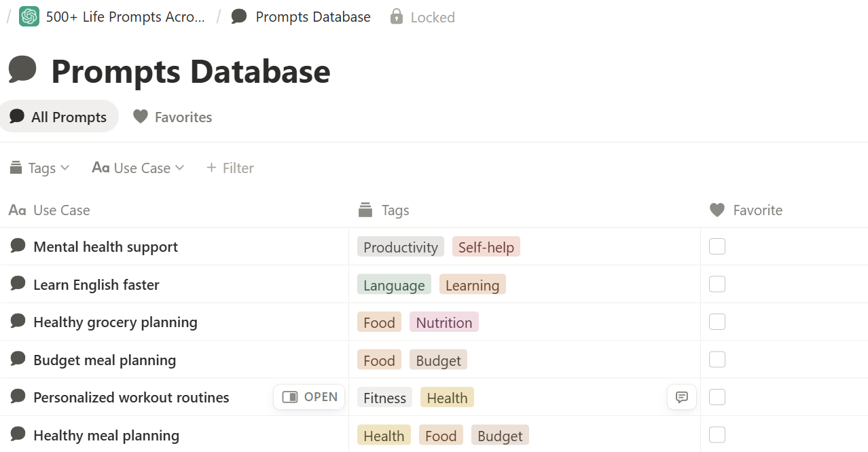
Task: Mark Budget meal planning as favorite
Action: (717, 360)
